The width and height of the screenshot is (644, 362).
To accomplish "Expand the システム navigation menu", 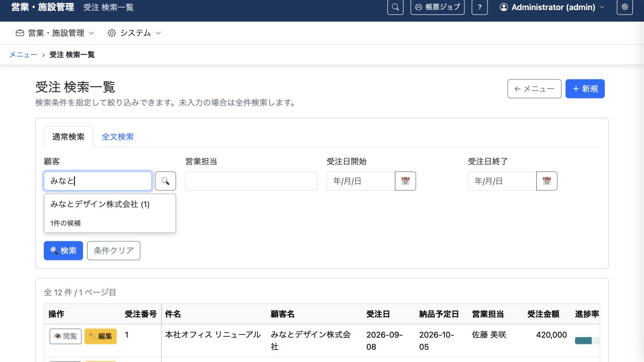I will coord(134,33).
